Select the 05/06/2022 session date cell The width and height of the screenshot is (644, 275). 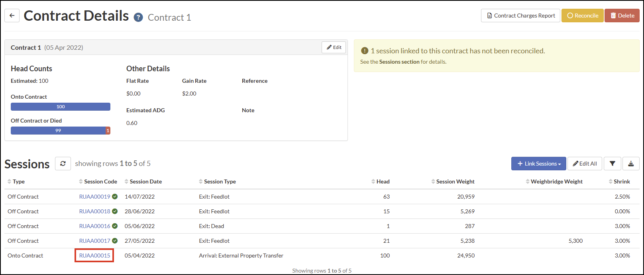(139, 226)
